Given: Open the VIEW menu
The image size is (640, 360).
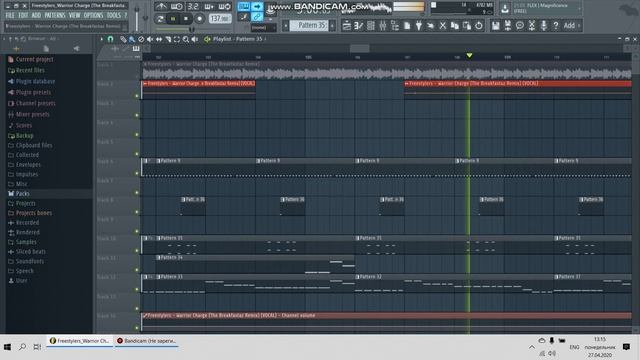Looking at the screenshot, I should pos(74,16).
